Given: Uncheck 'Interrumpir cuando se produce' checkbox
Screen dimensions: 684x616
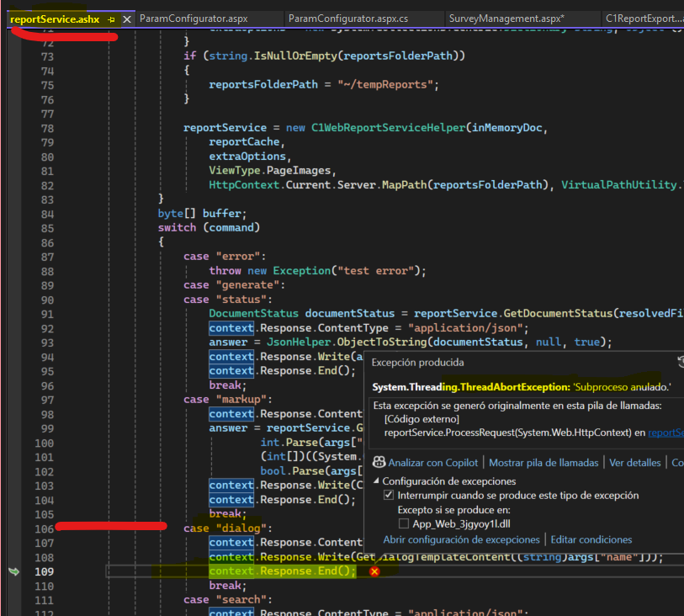Looking at the screenshot, I should pos(389,496).
